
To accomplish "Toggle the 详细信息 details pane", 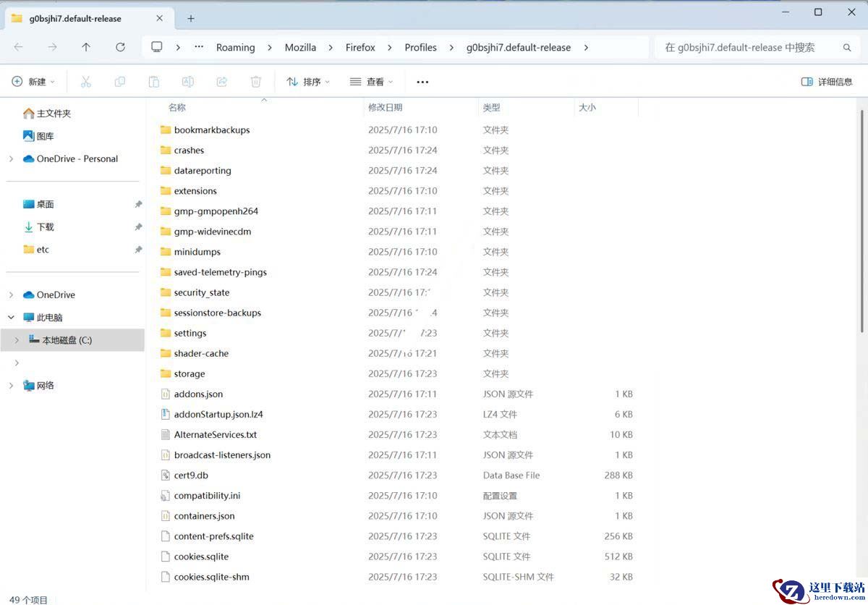I will [827, 82].
